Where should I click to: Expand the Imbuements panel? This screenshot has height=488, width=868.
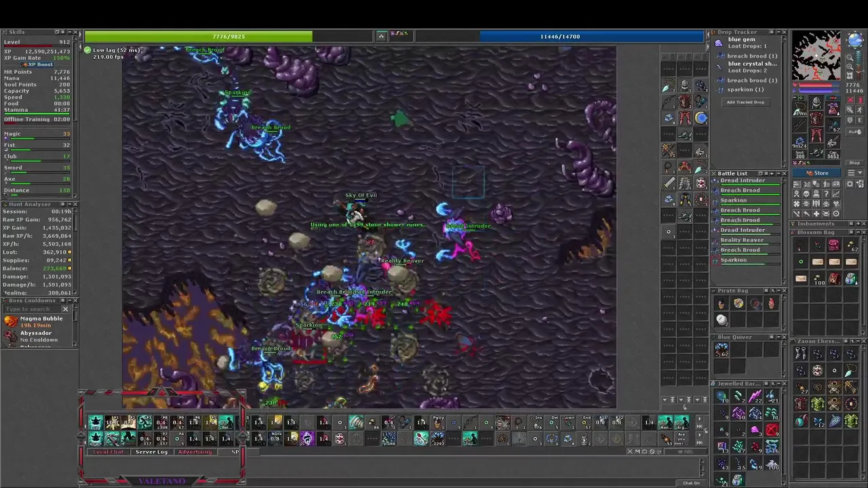coord(858,224)
